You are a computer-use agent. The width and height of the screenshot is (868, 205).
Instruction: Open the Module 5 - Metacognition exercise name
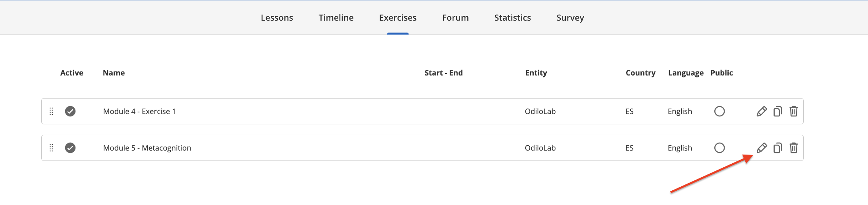(147, 148)
